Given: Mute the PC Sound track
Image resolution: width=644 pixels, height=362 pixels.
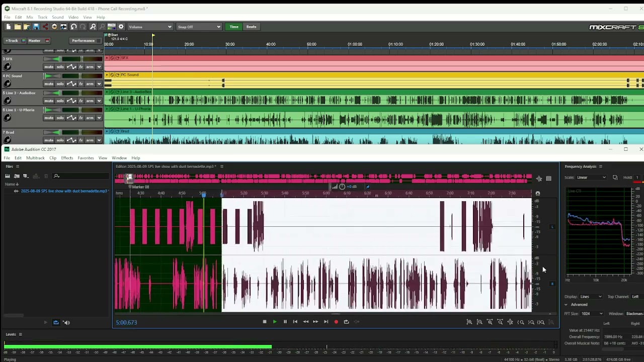Looking at the screenshot, I should (49, 84).
